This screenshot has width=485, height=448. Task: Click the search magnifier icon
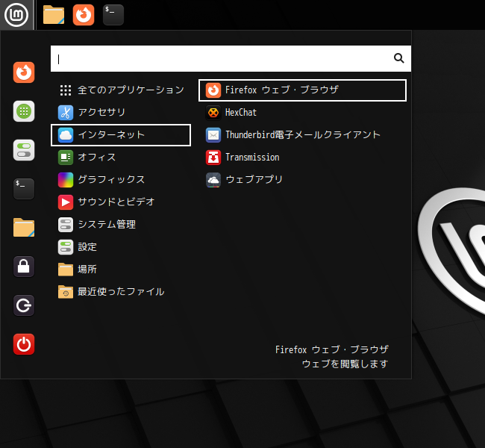[398, 58]
